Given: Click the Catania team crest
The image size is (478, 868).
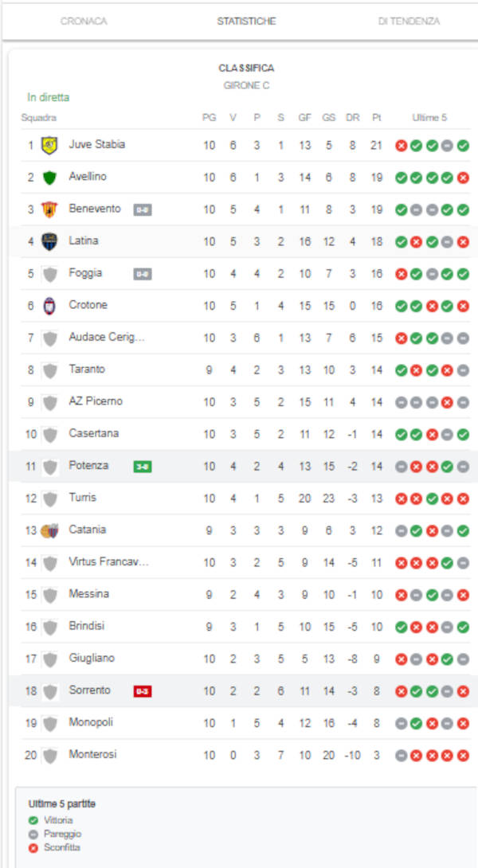Looking at the screenshot, I should pos(49,530).
